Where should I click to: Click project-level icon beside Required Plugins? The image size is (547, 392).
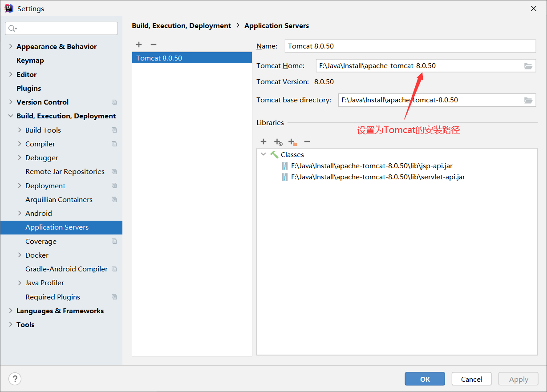pyautogui.click(x=114, y=297)
